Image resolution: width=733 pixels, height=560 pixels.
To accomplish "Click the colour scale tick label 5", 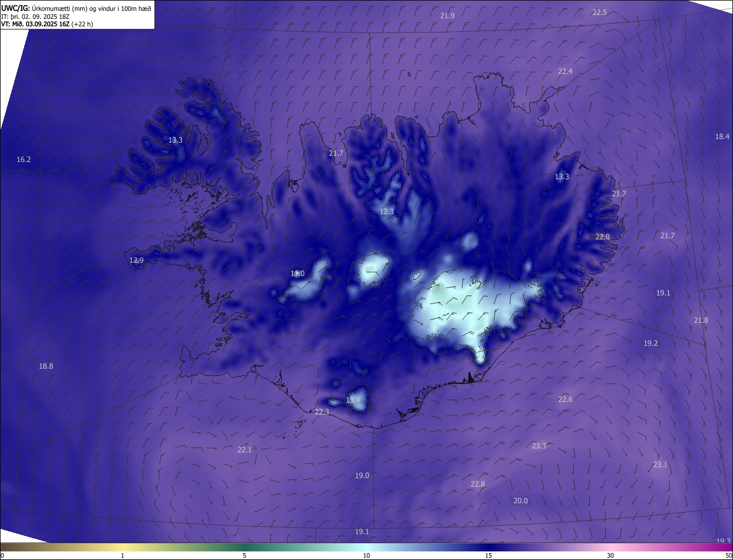I will (245, 555).
